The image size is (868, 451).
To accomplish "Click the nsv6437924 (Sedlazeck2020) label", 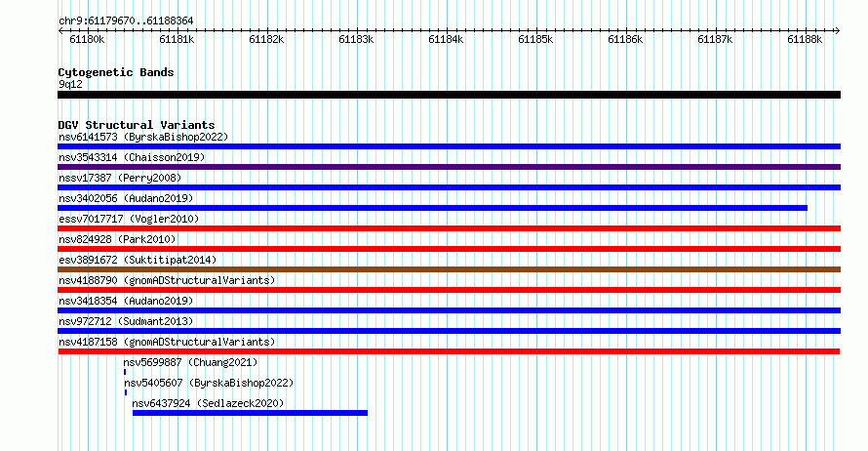I will point(208,403).
